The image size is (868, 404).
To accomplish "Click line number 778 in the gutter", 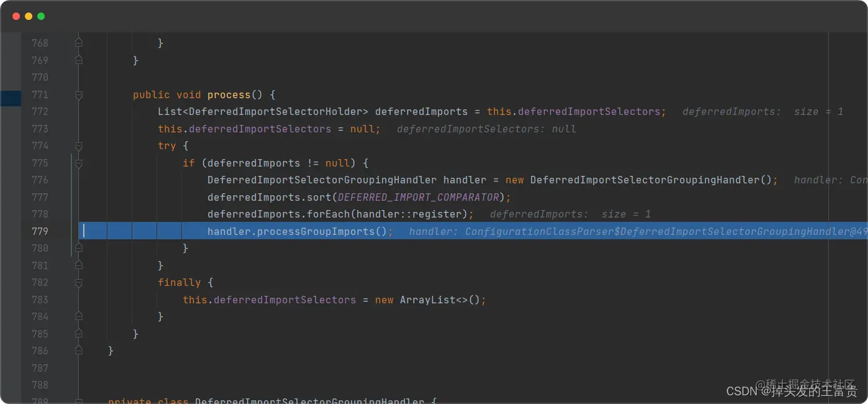I will [40, 214].
